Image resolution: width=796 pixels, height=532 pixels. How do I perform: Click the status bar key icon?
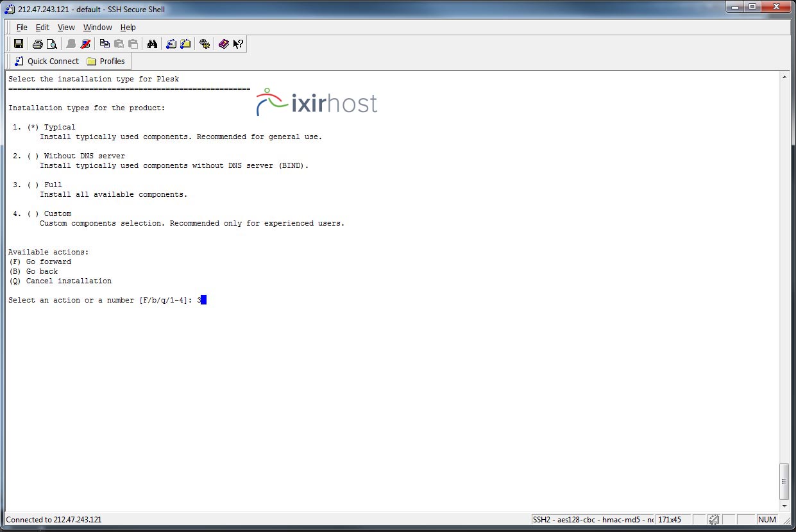tap(713, 520)
